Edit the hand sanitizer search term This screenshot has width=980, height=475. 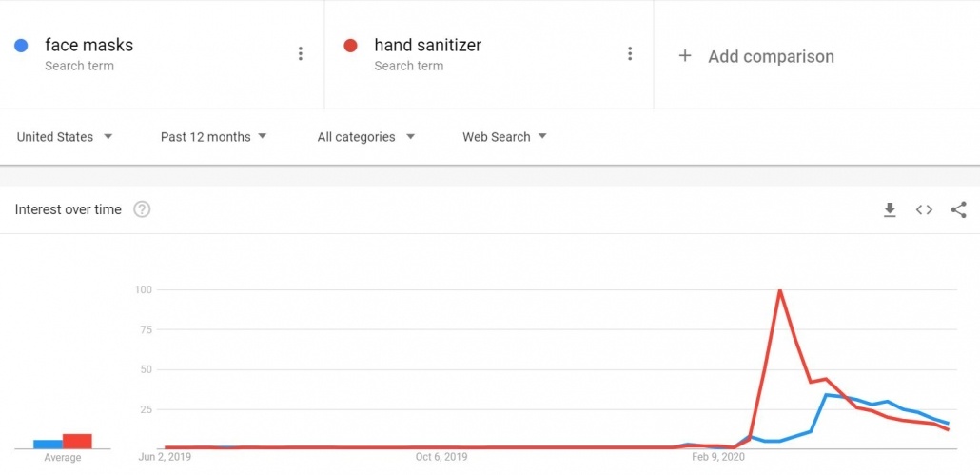(428, 45)
